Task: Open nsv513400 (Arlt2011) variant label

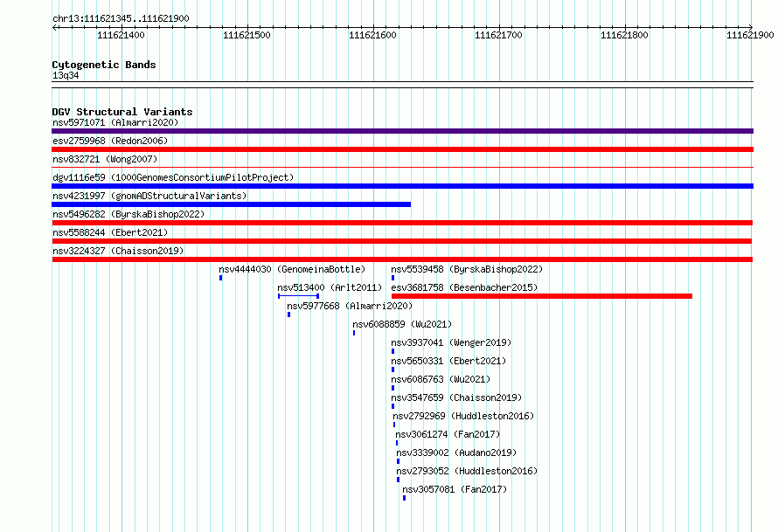Action: [330, 287]
